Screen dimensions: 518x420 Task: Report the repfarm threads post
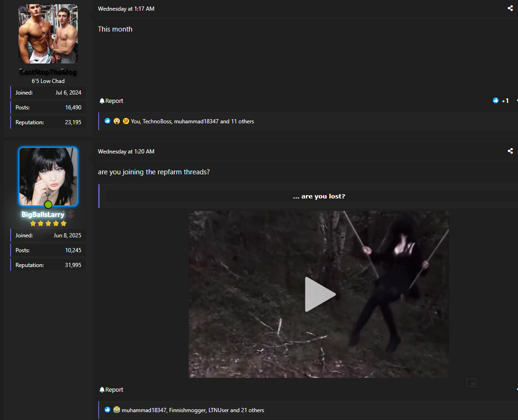click(111, 390)
